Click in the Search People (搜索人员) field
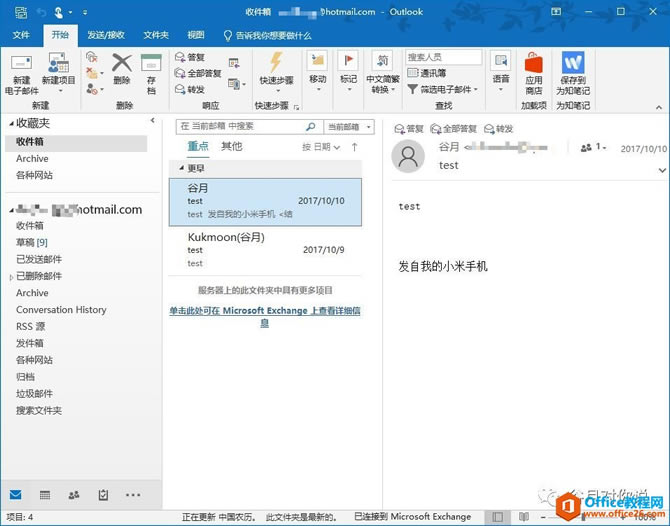Viewport: 670px width, 526px height. pyautogui.click(x=444, y=57)
